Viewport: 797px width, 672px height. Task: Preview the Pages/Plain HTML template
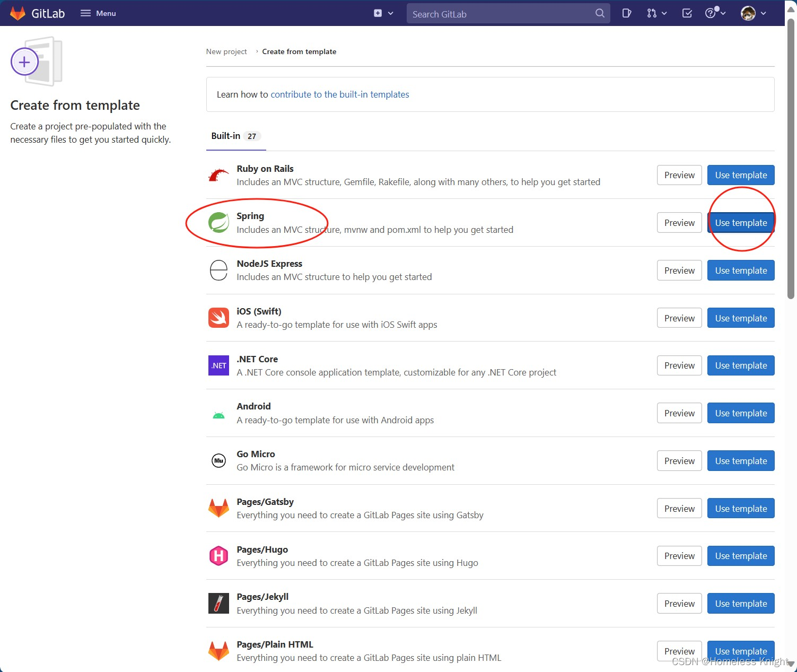(679, 651)
